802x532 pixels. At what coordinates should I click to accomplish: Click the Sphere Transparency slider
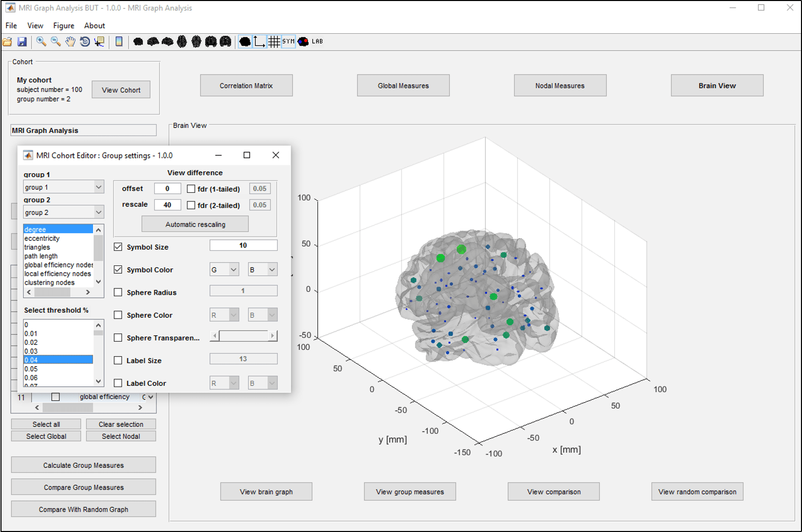(244, 336)
